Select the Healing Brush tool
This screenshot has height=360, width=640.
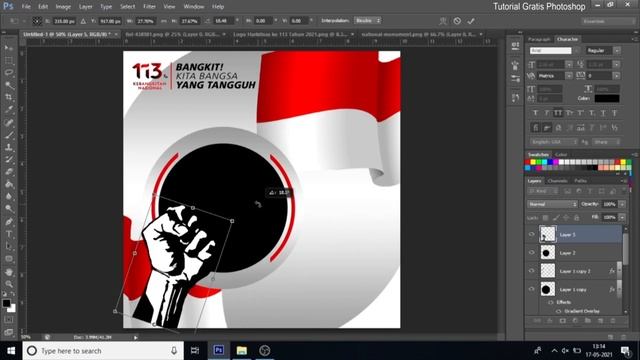tap(9, 122)
